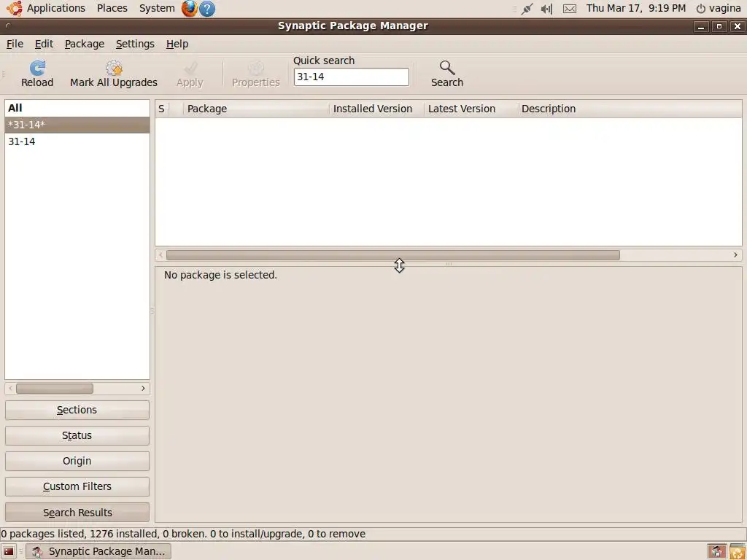Open the Places menu in top panel

112,8
